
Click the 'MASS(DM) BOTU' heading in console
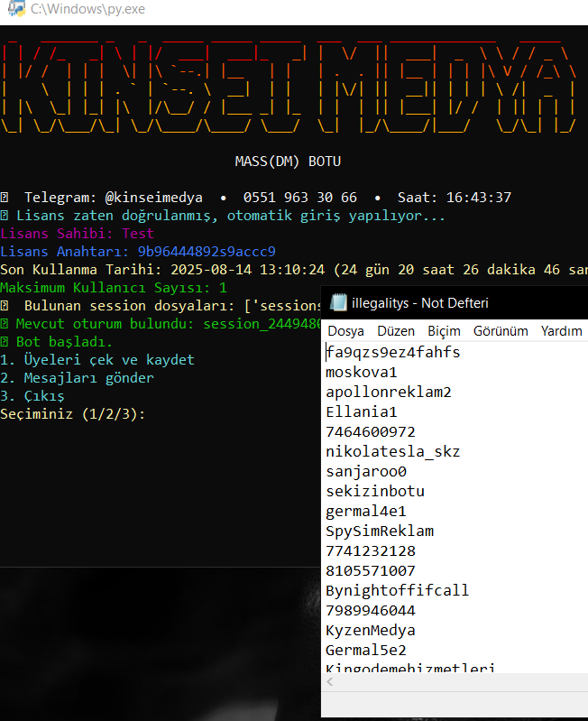288,162
